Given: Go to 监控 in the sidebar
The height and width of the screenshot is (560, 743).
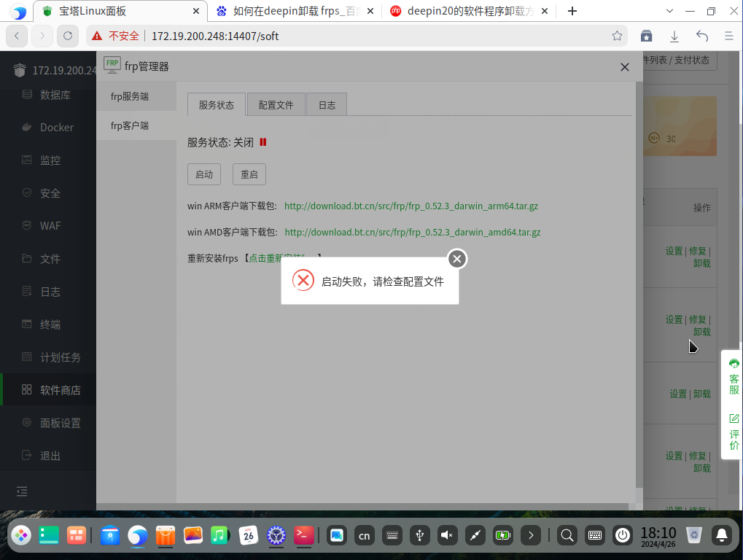Looking at the screenshot, I should [48, 160].
